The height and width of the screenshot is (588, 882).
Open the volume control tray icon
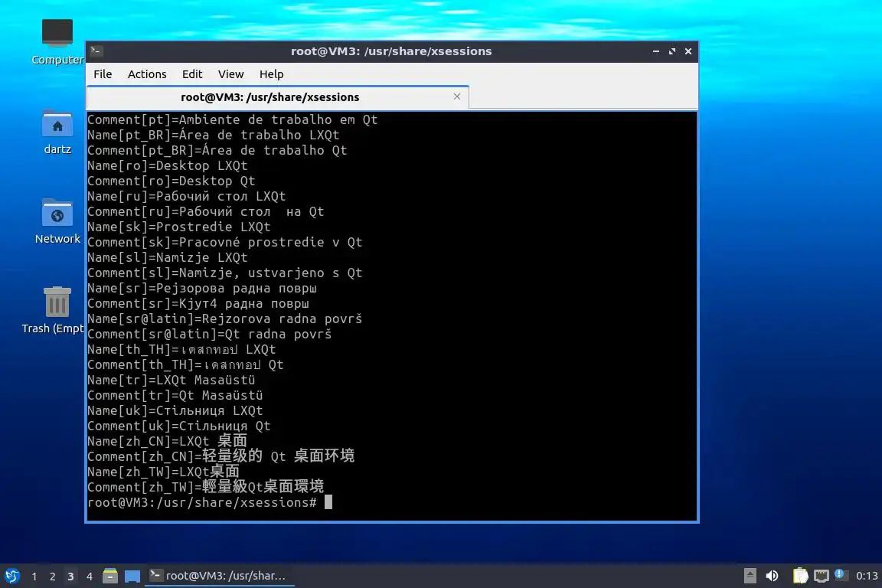point(773,576)
